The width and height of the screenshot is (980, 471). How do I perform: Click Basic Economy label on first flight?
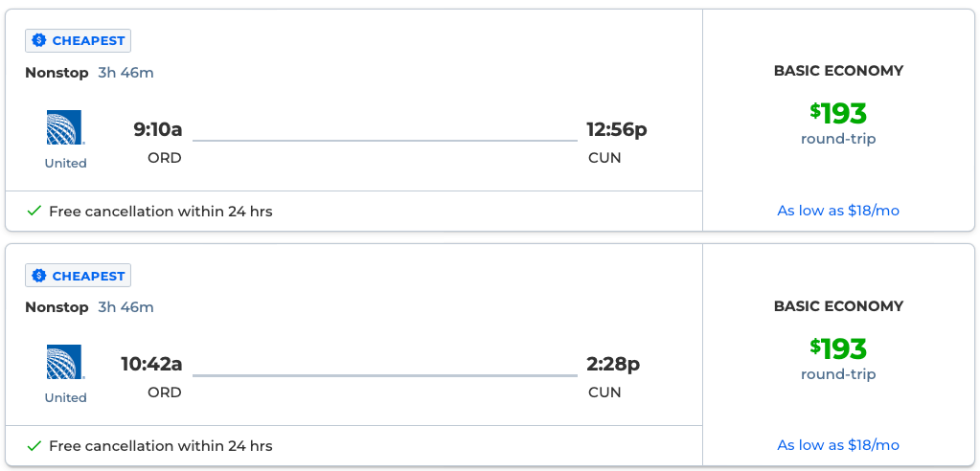(838, 71)
